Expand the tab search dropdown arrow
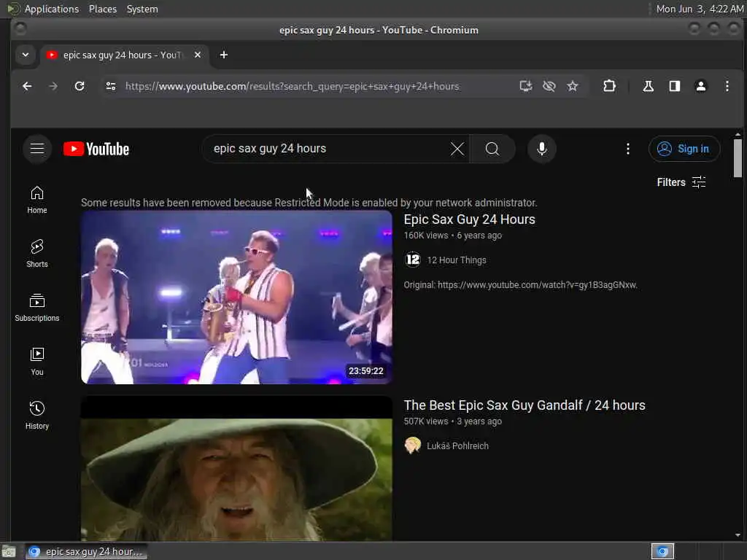 (x=26, y=55)
